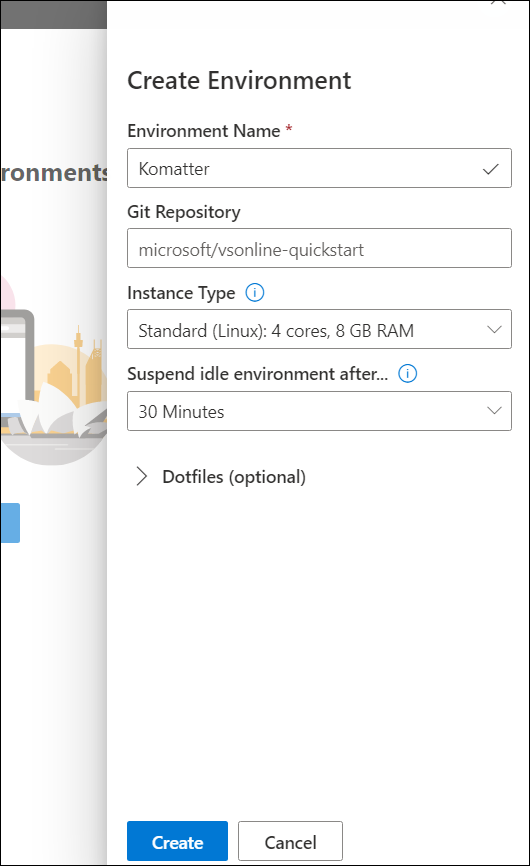Close the Create Environment panel with X
This screenshot has width=530, height=866.
498,2
